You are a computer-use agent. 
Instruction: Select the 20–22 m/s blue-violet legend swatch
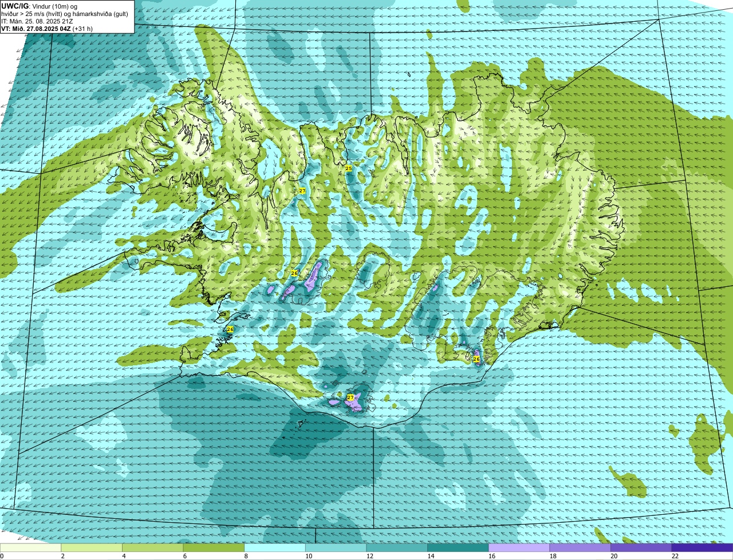point(641,547)
